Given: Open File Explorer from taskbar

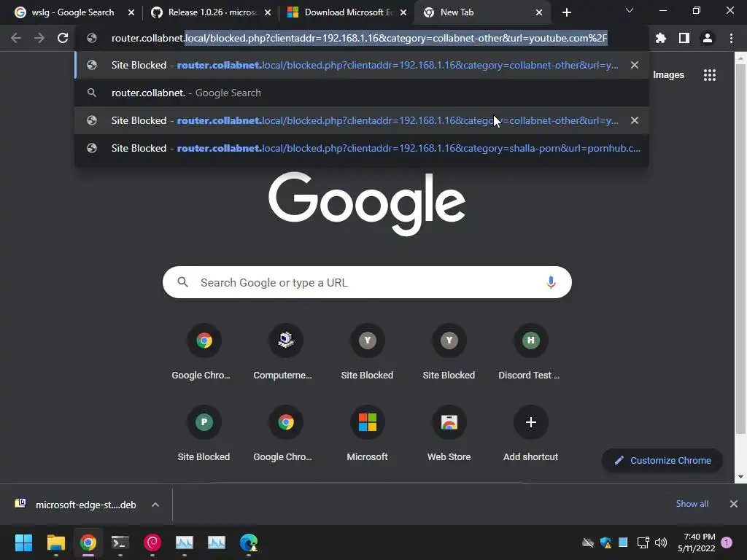Looking at the screenshot, I should pos(55,542).
